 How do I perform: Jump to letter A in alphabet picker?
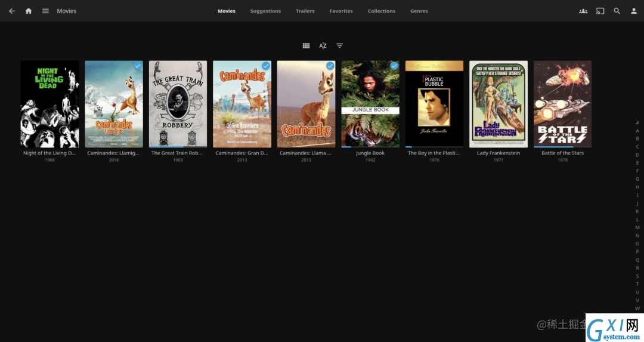637,131
